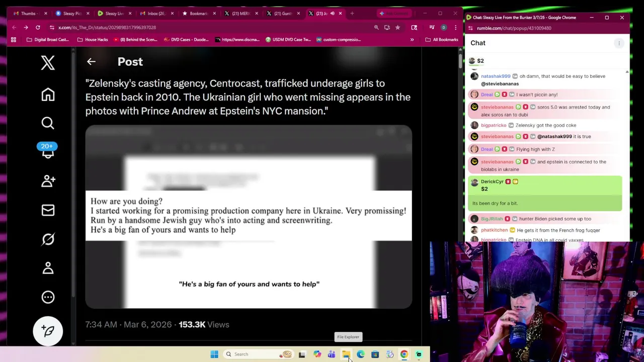The image size is (644, 362).
Task: Open X notifications with 20+ badge
Action: 47,151
